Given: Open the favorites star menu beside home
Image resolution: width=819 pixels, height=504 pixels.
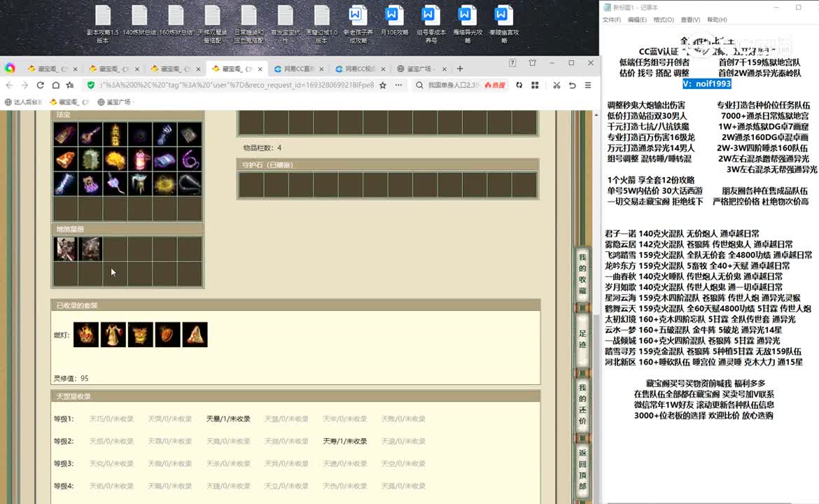Looking at the screenshot, I should coord(70,85).
